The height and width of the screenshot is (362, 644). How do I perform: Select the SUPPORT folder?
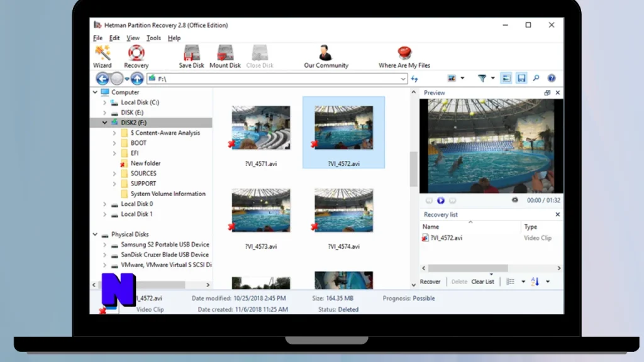[143, 184]
